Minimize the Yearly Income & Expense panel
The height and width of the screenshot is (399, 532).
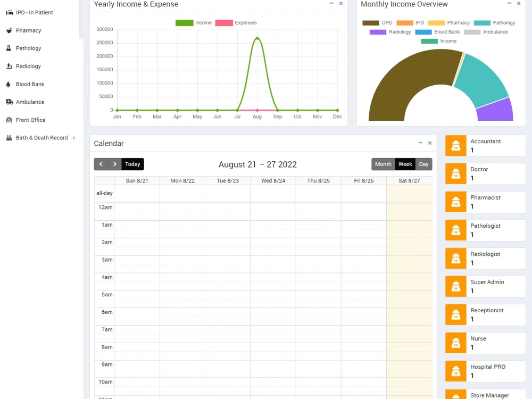click(331, 3)
